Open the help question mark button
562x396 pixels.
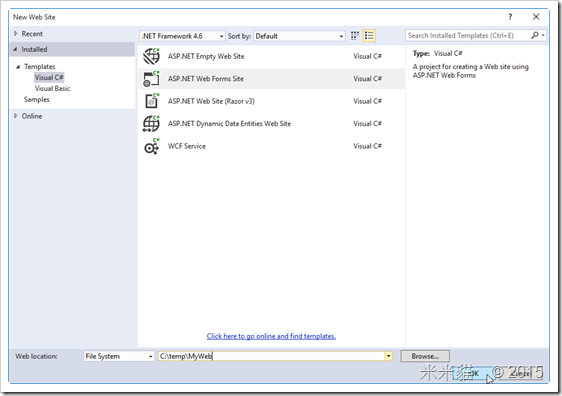510,17
